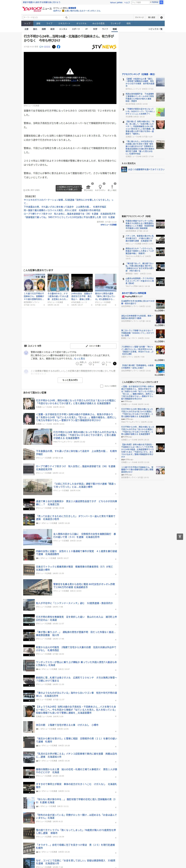Open the 国際 category
Viewport: 186px width, 868px height.
[44, 29]
